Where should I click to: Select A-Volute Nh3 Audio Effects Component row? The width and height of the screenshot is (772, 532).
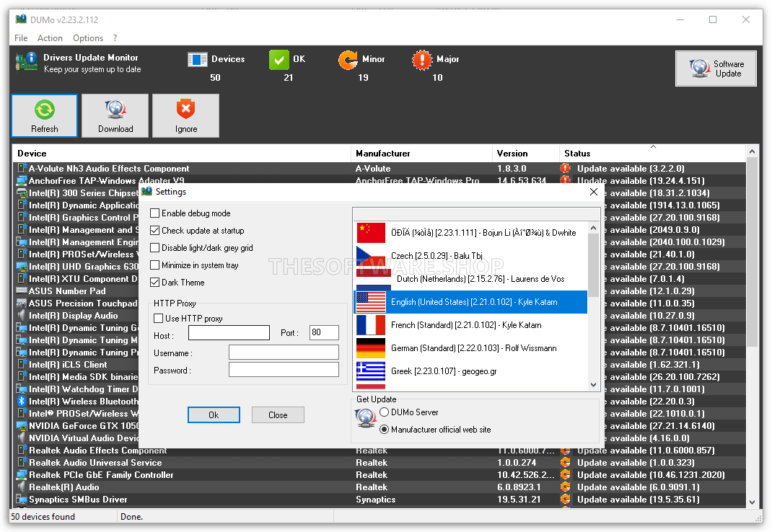379,168
